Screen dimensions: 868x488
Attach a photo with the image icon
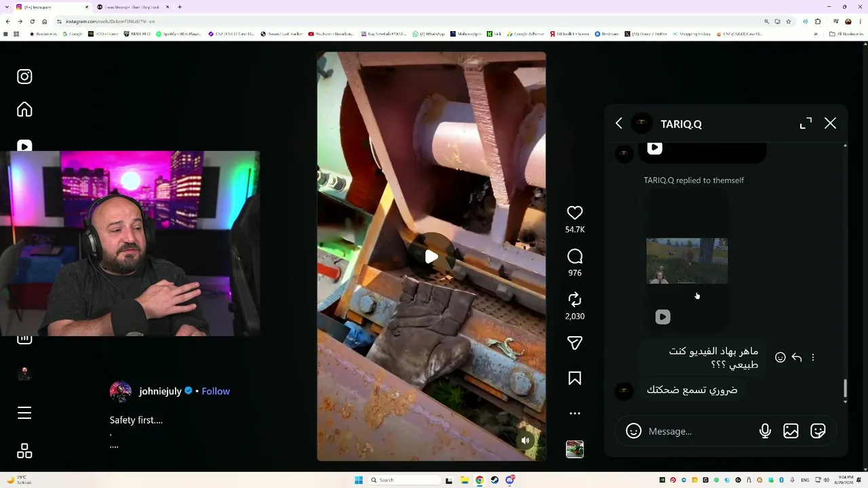[x=791, y=431]
